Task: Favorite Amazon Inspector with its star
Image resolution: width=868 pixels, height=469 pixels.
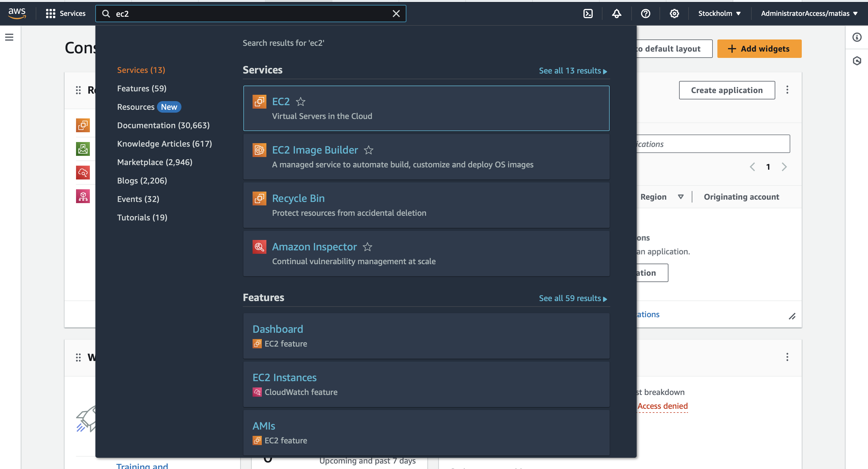Action: coord(367,247)
